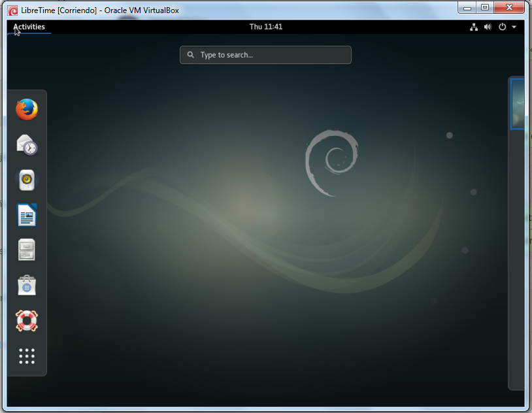
Task: Focus the Type to search field
Action: pyautogui.click(x=265, y=55)
